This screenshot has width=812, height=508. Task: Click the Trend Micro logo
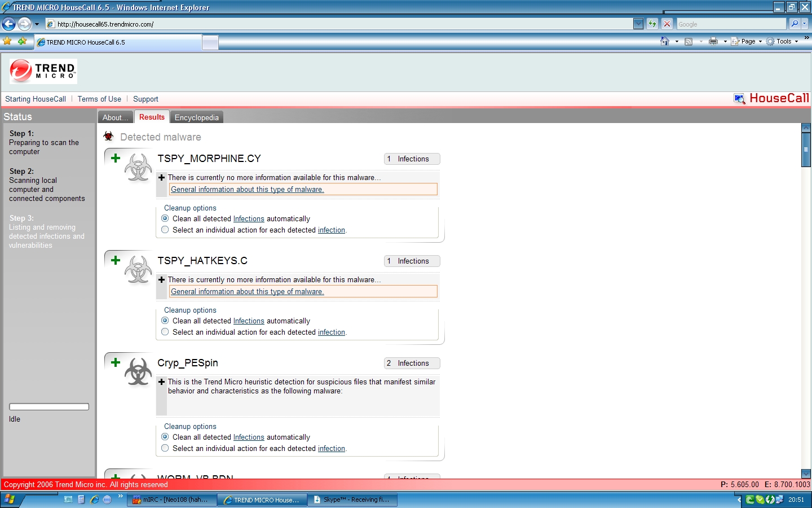(43, 72)
